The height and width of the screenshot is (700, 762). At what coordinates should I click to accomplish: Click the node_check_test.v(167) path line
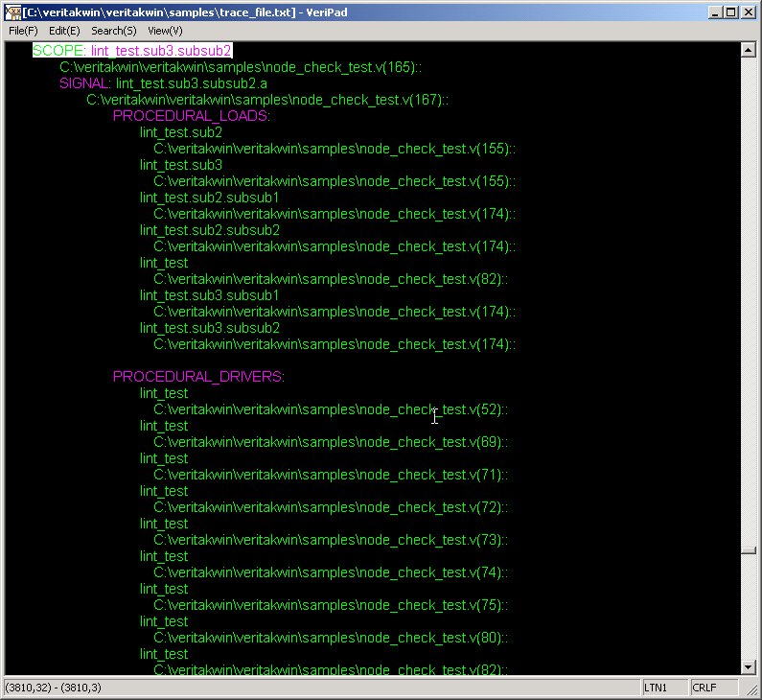pos(267,100)
